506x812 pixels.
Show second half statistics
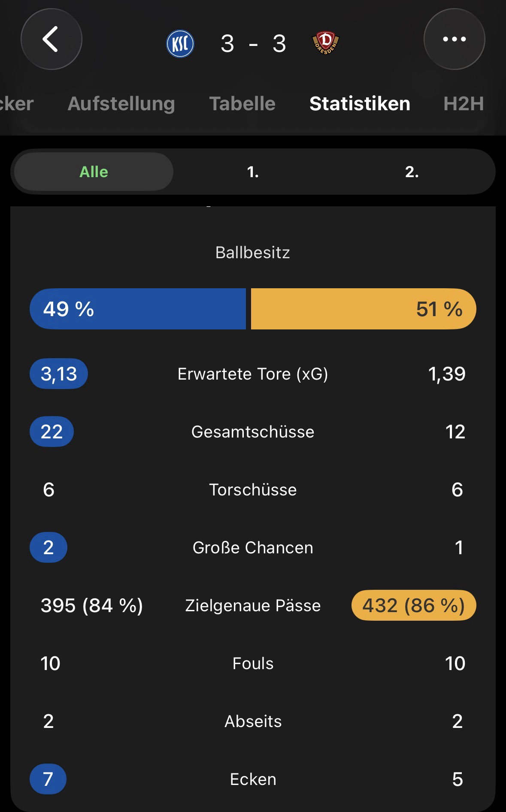pyautogui.click(x=412, y=172)
